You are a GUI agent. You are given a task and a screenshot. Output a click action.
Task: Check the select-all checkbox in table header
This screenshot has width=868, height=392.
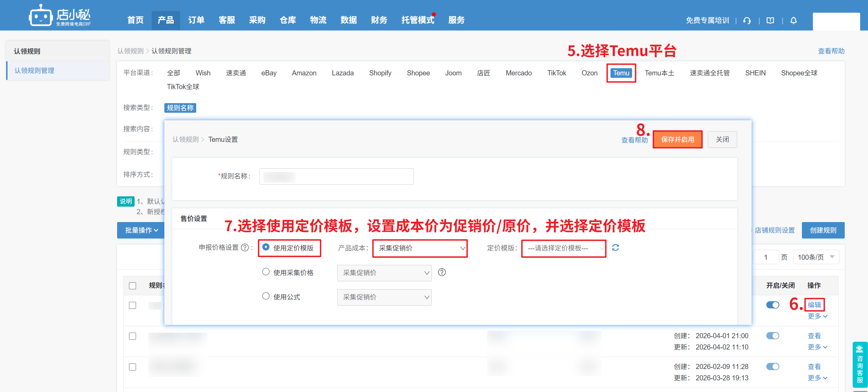coord(133,286)
